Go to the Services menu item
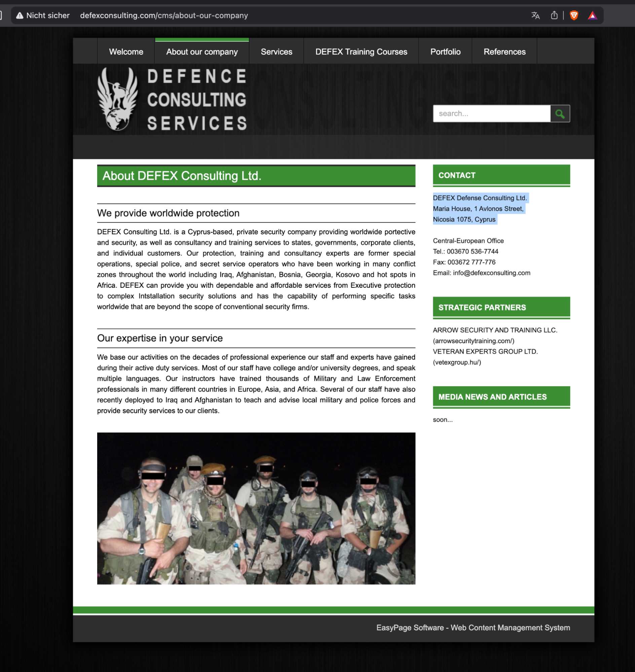635x672 pixels. pyautogui.click(x=276, y=52)
